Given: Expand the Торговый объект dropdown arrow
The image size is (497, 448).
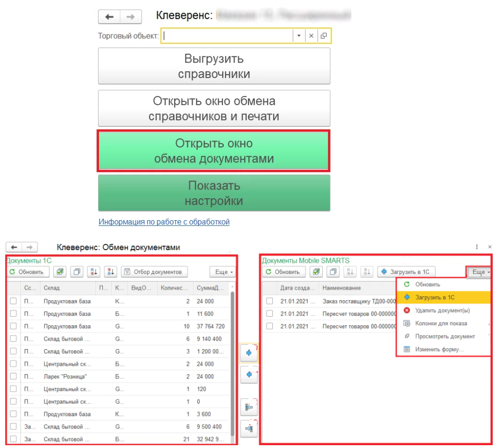Looking at the screenshot, I should click(298, 36).
